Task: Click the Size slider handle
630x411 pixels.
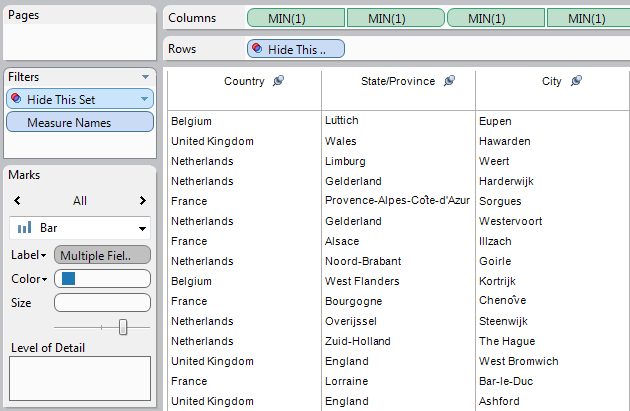Action: point(123,327)
